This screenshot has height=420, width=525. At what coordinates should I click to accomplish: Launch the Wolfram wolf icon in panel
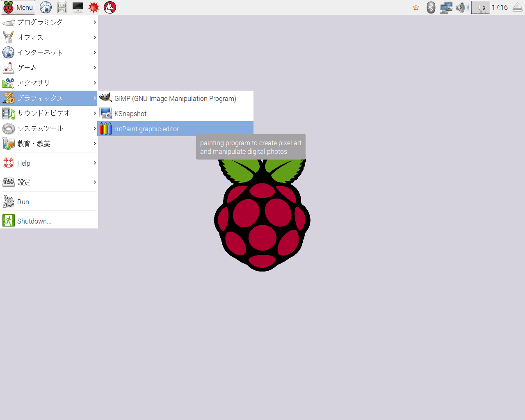tap(110, 7)
